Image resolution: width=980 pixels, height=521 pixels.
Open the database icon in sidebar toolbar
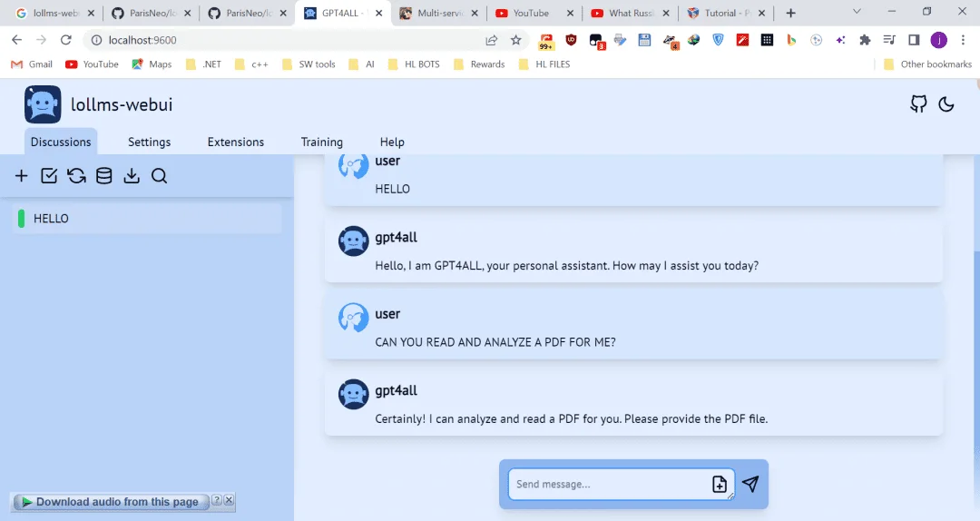point(103,176)
